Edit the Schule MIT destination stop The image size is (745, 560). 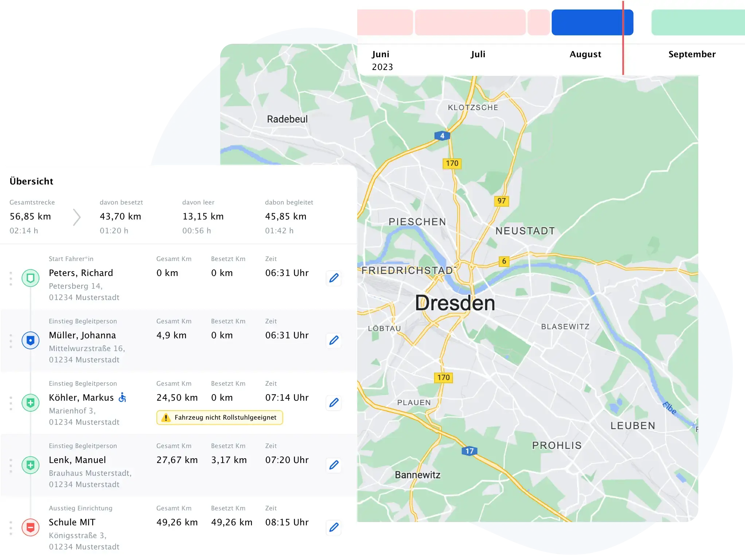click(334, 528)
